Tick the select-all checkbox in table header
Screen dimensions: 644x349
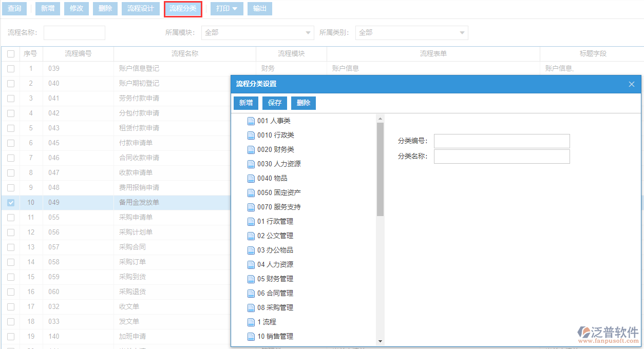coord(11,53)
